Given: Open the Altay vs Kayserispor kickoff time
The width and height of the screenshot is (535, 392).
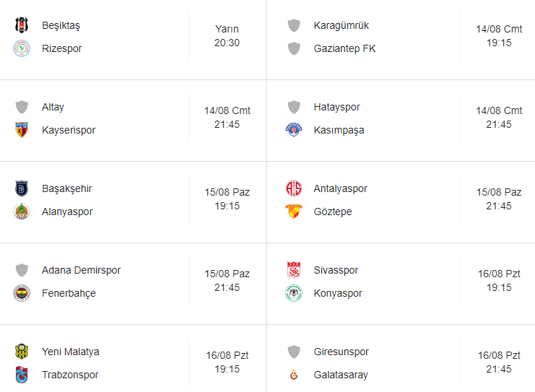Looking at the screenshot, I should coord(227,118).
